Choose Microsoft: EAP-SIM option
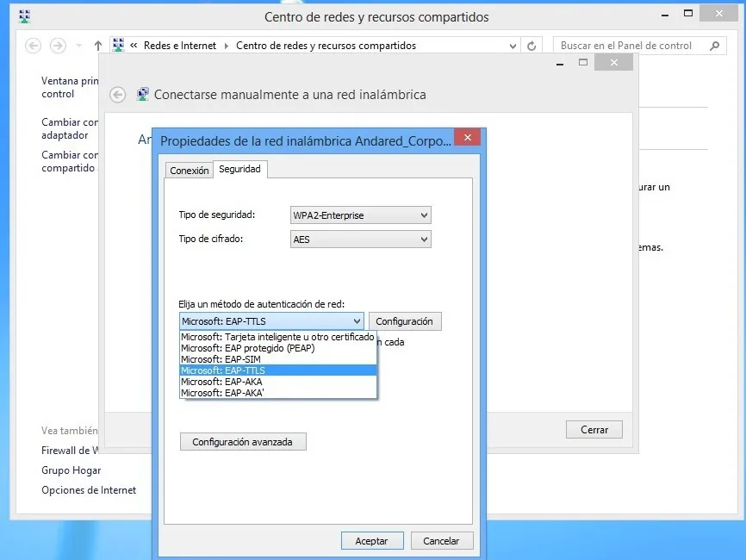The image size is (746, 560). (278, 359)
